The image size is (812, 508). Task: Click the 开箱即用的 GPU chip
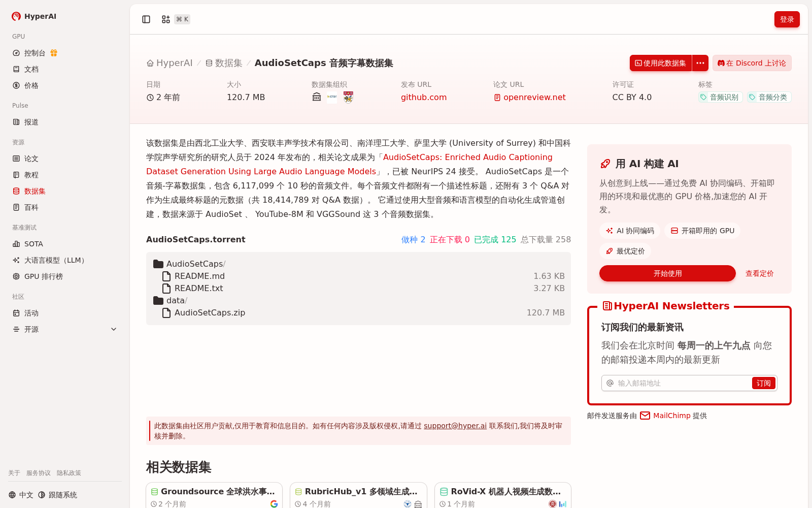[x=702, y=231]
